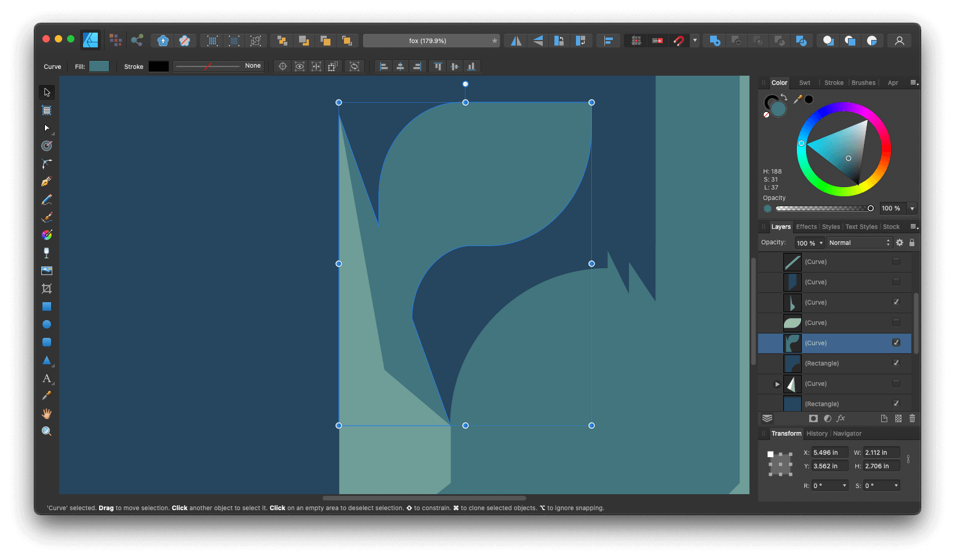Toggle snapping with the magnet icon
Image resolution: width=955 pixels, height=560 pixels.
pos(679,40)
